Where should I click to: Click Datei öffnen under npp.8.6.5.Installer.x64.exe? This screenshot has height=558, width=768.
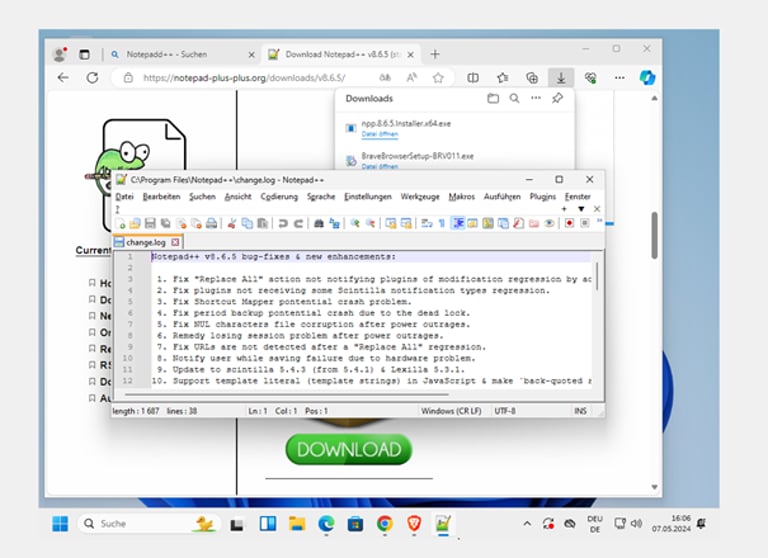point(380,134)
